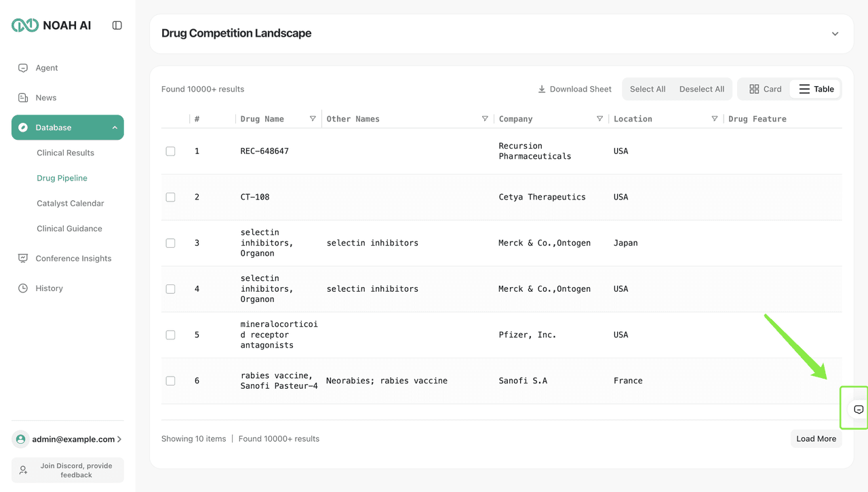Screen dimensions: 868x492
Task: Click the Load More button
Action: point(816,438)
